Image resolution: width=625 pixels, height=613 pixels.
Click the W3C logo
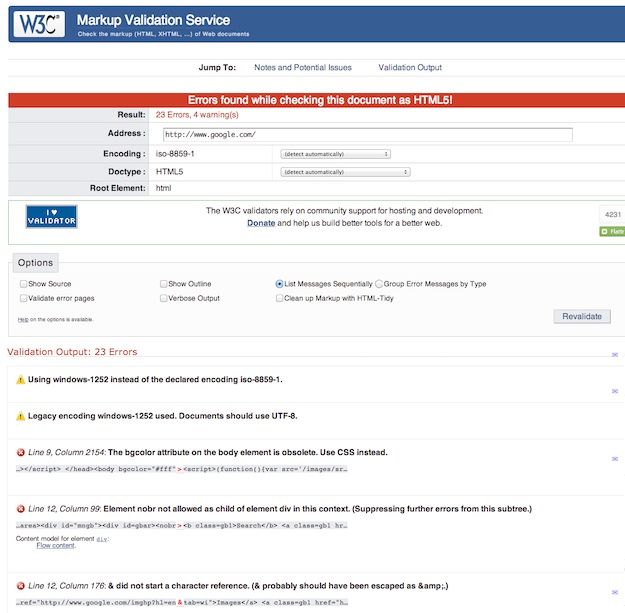pos(39,24)
